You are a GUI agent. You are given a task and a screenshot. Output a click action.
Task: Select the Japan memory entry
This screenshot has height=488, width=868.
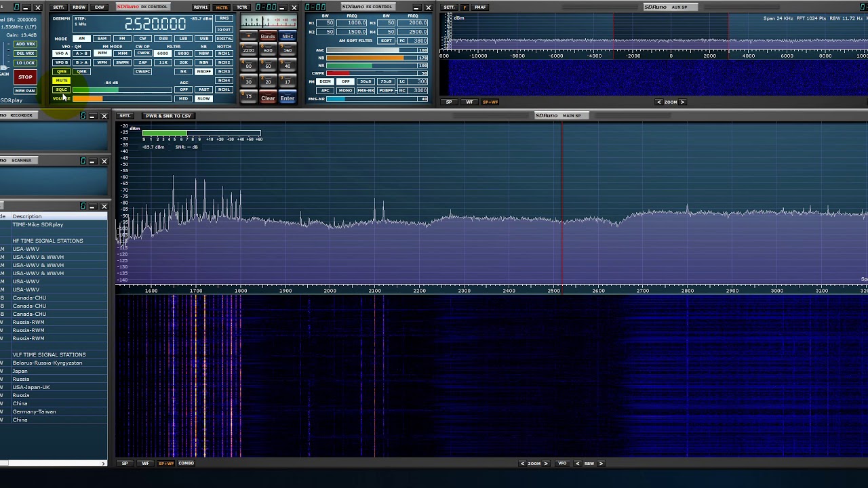tap(54, 371)
